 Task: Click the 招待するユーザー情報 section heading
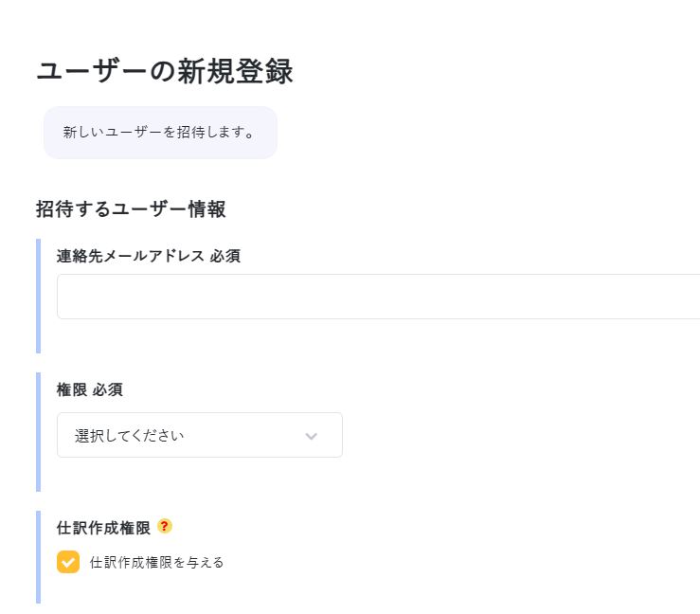(x=131, y=209)
